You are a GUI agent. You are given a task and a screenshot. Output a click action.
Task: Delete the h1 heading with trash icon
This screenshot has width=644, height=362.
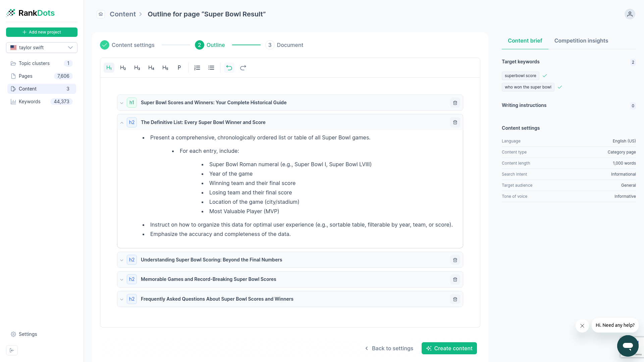[x=455, y=103]
